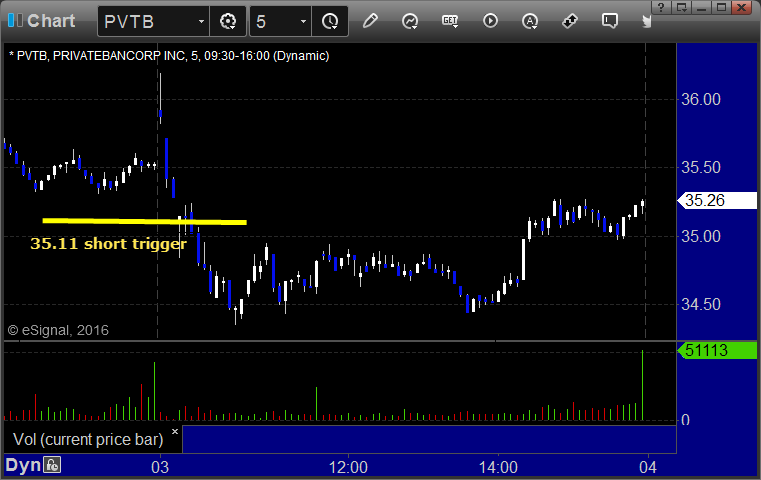Screen dimensions: 761x480
Task: Click the chart title text PVTB, PRIVATEBANCORP INC
Action: pyautogui.click(x=101, y=56)
